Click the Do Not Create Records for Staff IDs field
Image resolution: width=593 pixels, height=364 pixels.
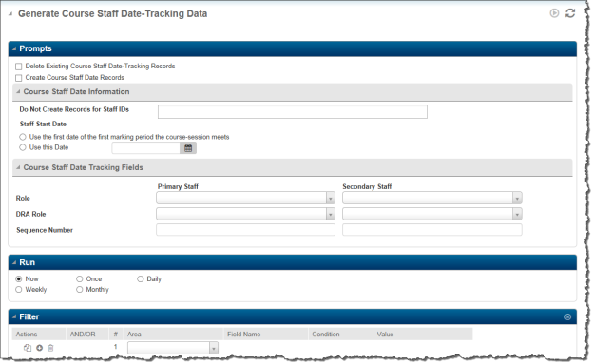(x=293, y=111)
